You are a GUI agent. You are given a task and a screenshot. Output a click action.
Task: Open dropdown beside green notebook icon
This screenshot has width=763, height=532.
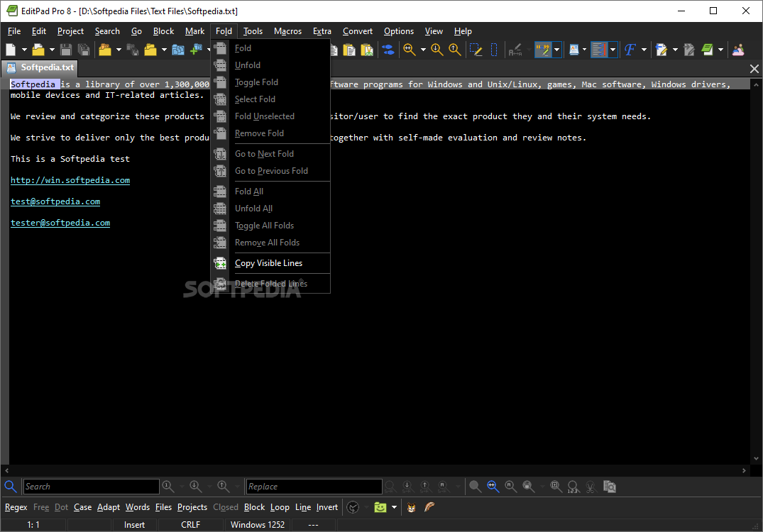[x=720, y=50]
